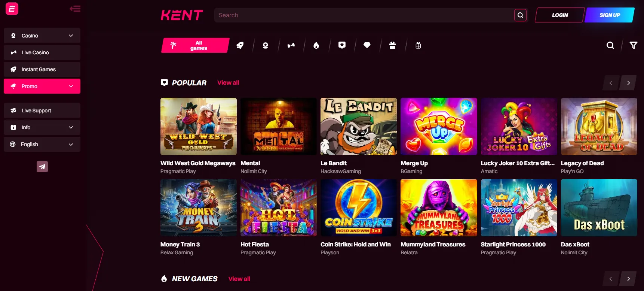
Task: Open the Telegram channel icon
Action: click(42, 167)
